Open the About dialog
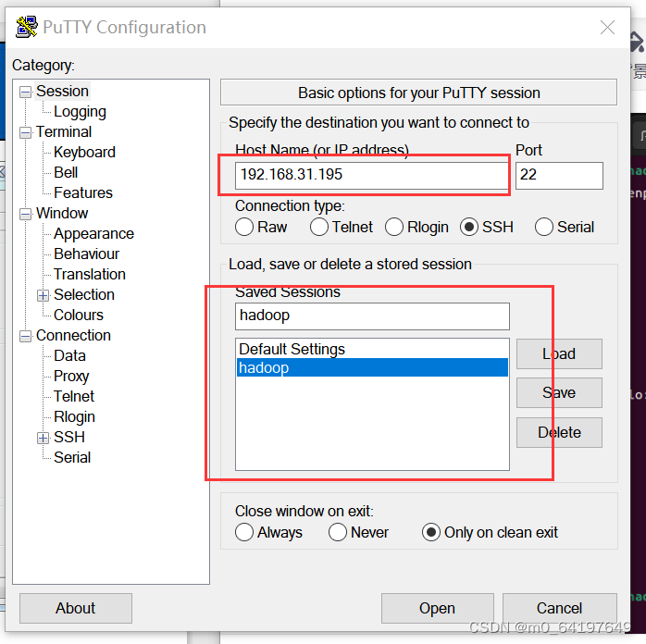The height and width of the screenshot is (644, 646). [76, 609]
